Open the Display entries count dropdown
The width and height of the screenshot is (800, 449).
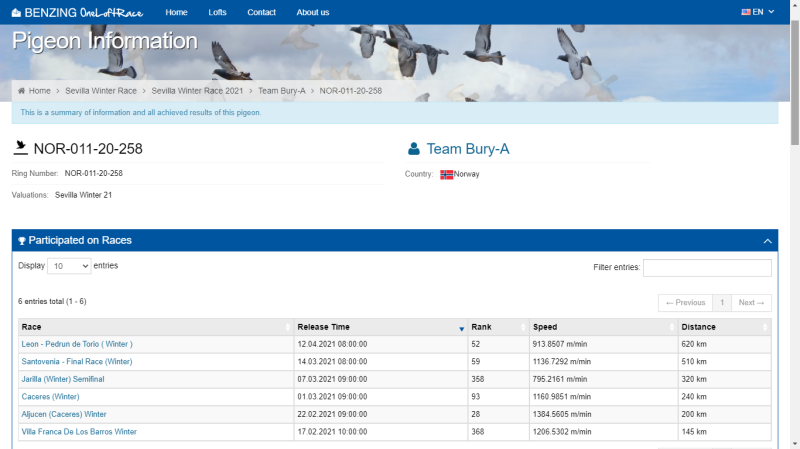click(70, 266)
